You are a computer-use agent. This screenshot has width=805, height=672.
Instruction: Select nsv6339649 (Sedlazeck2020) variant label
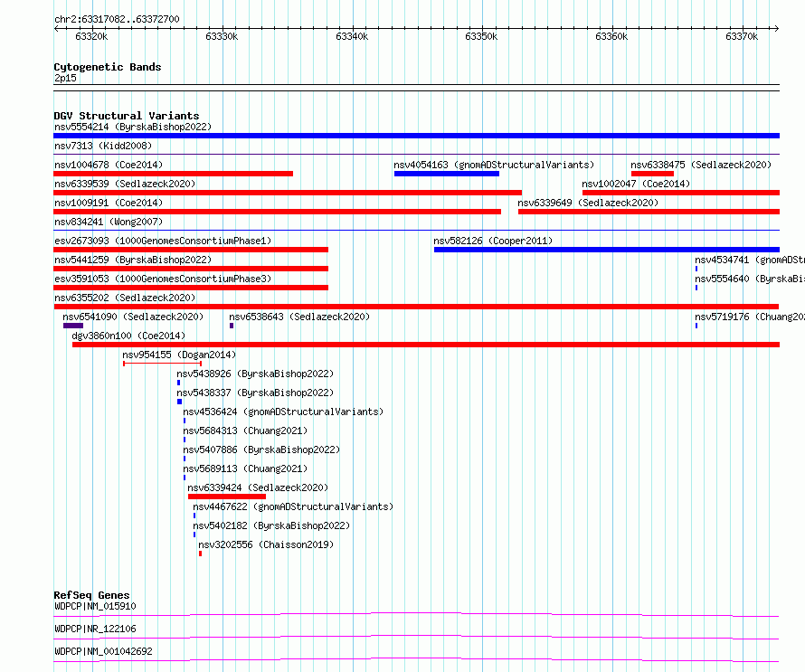click(588, 203)
